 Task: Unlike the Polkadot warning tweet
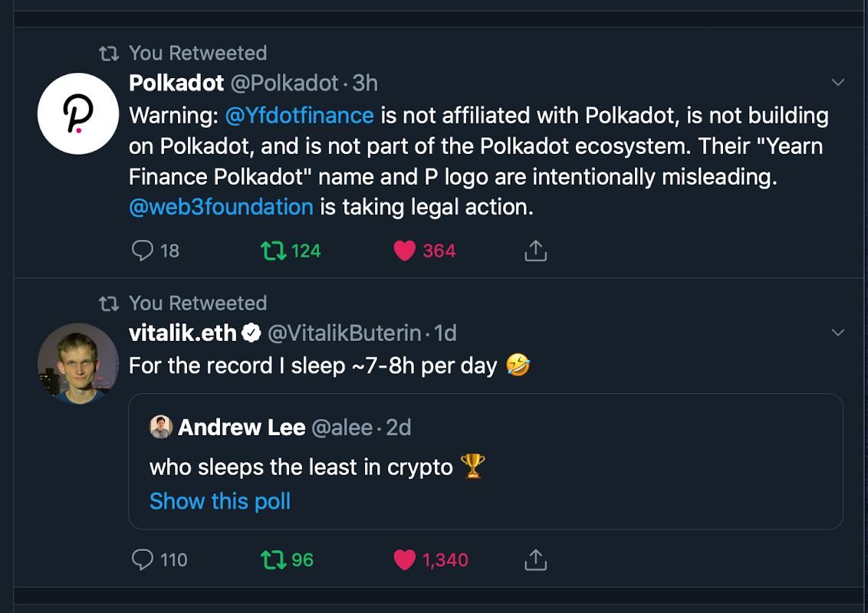[x=404, y=251]
